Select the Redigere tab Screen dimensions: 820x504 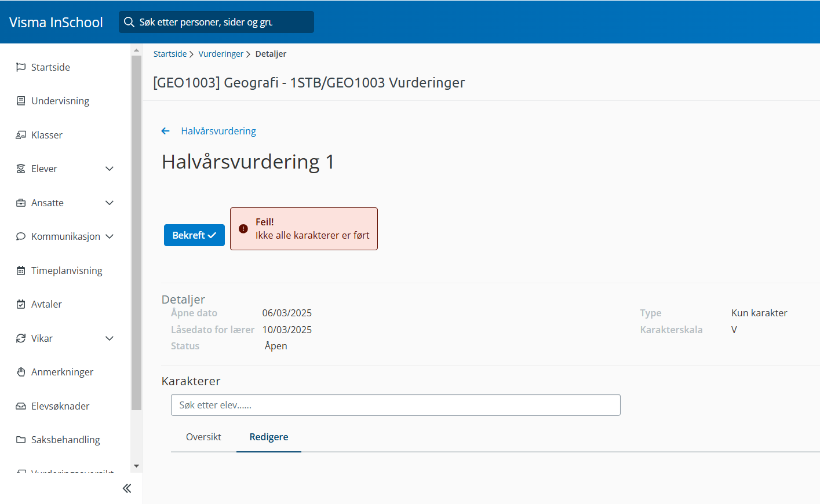pos(269,437)
